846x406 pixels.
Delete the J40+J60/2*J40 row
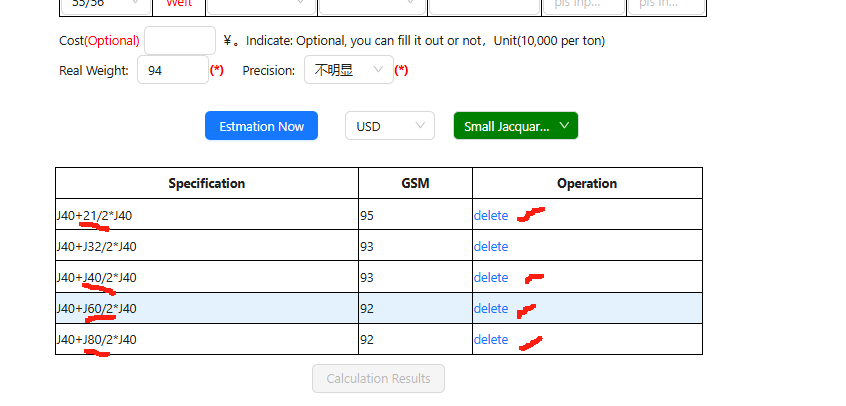pyautogui.click(x=490, y=308)
